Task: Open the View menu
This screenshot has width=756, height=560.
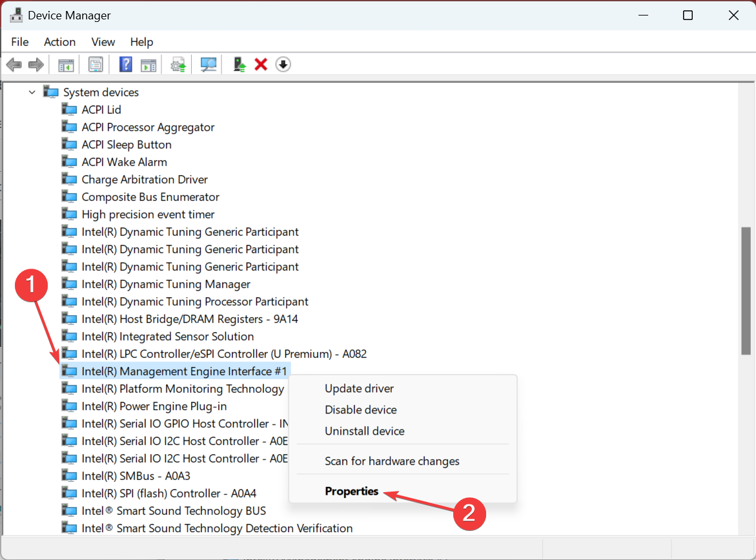Action: pos(103,42)
